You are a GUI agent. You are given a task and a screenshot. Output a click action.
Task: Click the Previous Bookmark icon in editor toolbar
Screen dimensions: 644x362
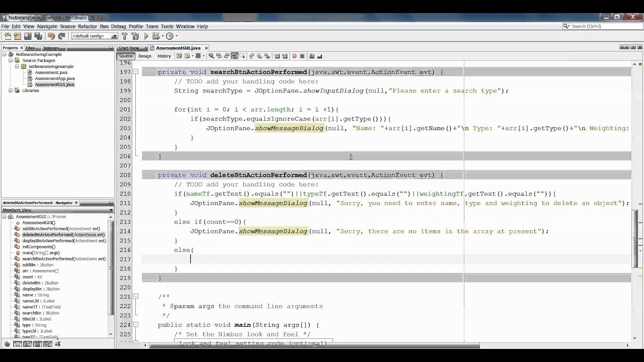point(252,56)
